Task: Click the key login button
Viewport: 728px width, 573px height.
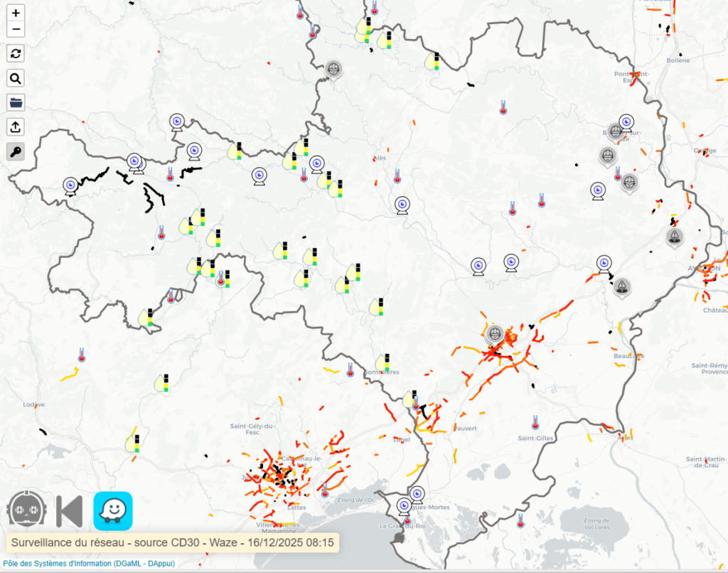Action: 16,151
